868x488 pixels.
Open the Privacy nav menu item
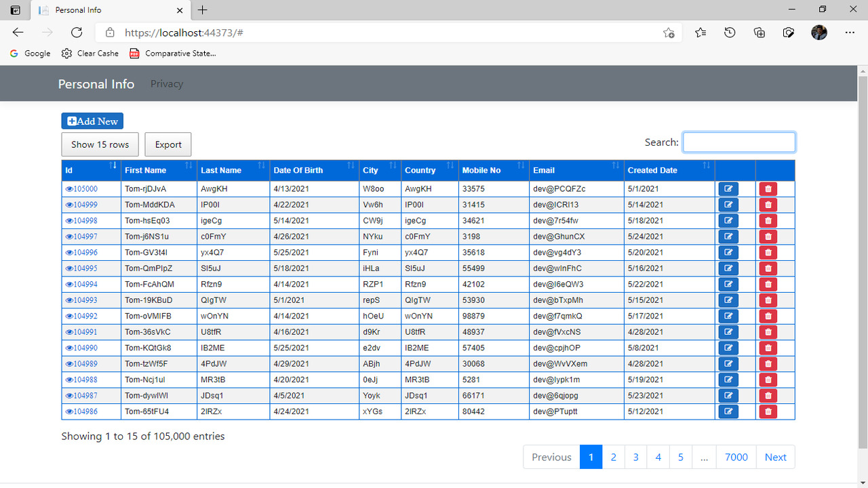tap(167, 84)
